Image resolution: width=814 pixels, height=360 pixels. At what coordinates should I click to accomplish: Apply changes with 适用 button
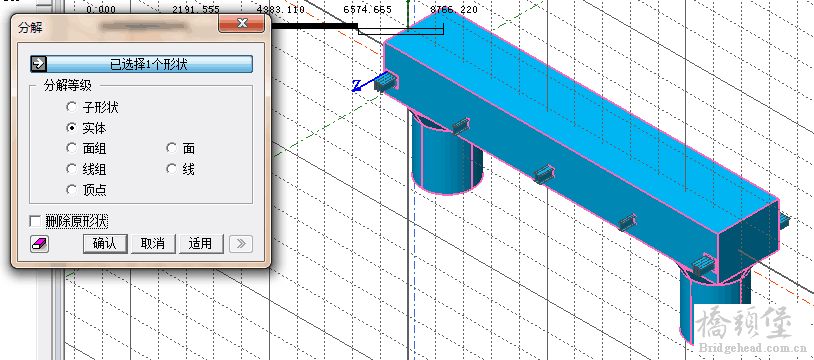pyautogui.click(x=201, y=244)
